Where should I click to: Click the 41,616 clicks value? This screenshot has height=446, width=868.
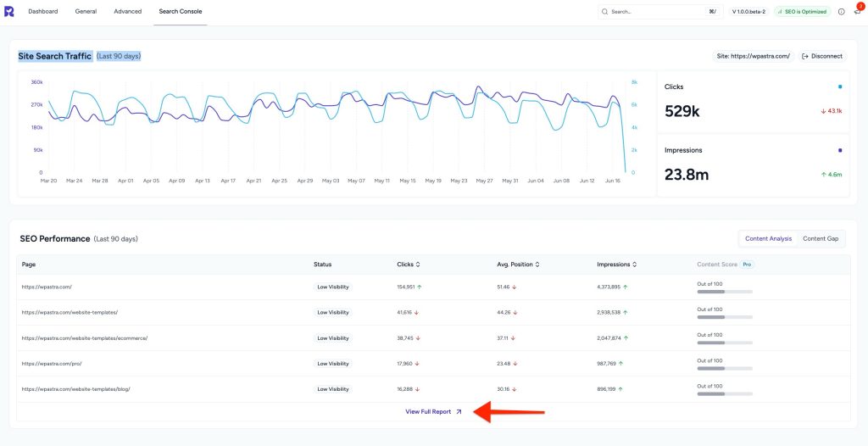pos(404,313)
